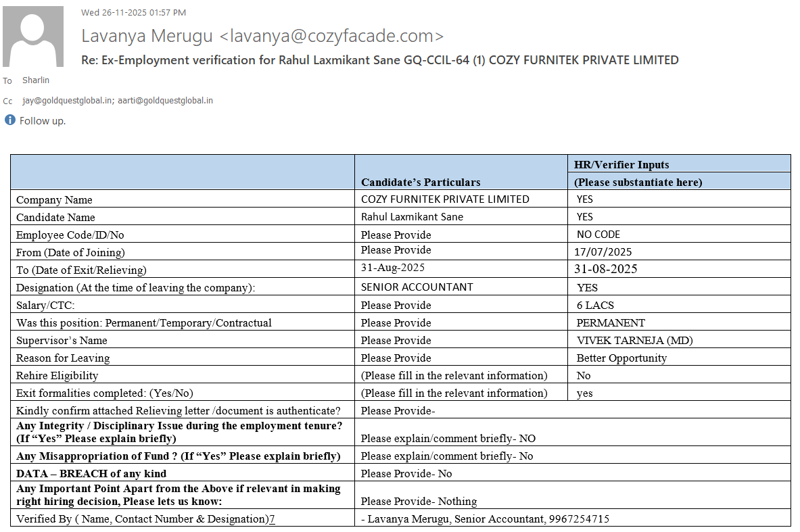Click 'Salary/CTC:' row label
800x532 pixels.
[45, 305]
